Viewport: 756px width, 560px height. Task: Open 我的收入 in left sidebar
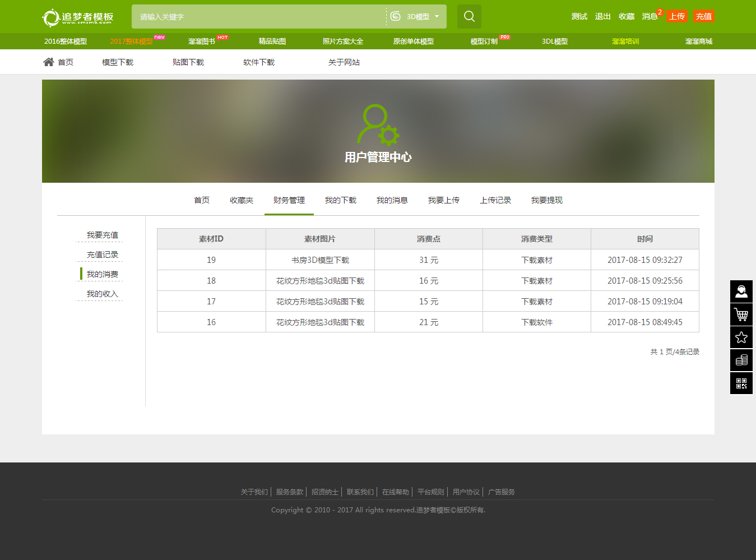tap(102, 294)
